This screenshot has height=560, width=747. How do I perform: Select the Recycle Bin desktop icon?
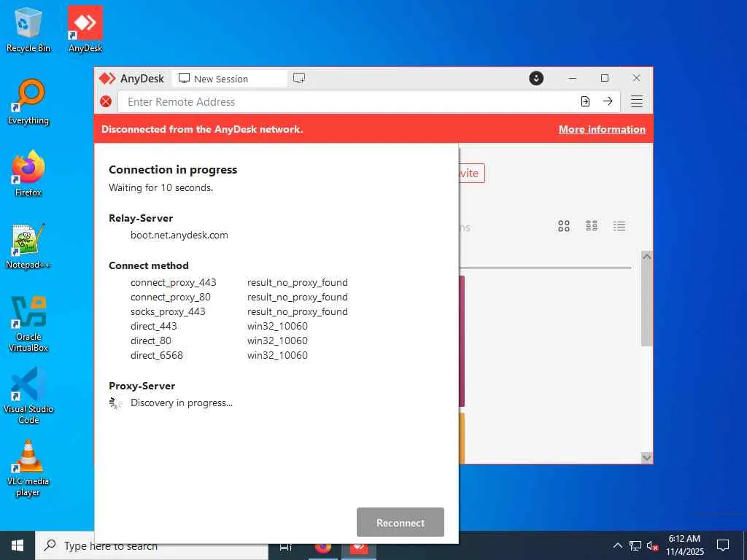coord(28,29)
